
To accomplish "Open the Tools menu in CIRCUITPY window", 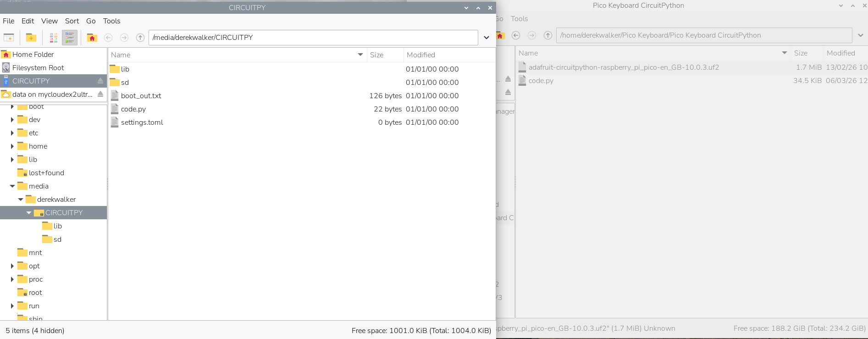I will 111,21.
